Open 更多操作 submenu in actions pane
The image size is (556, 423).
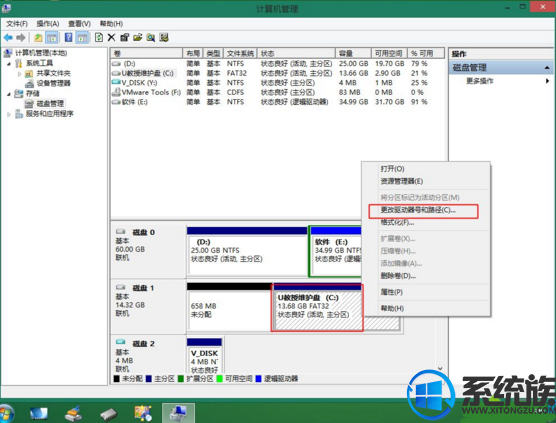pos(501,81)
